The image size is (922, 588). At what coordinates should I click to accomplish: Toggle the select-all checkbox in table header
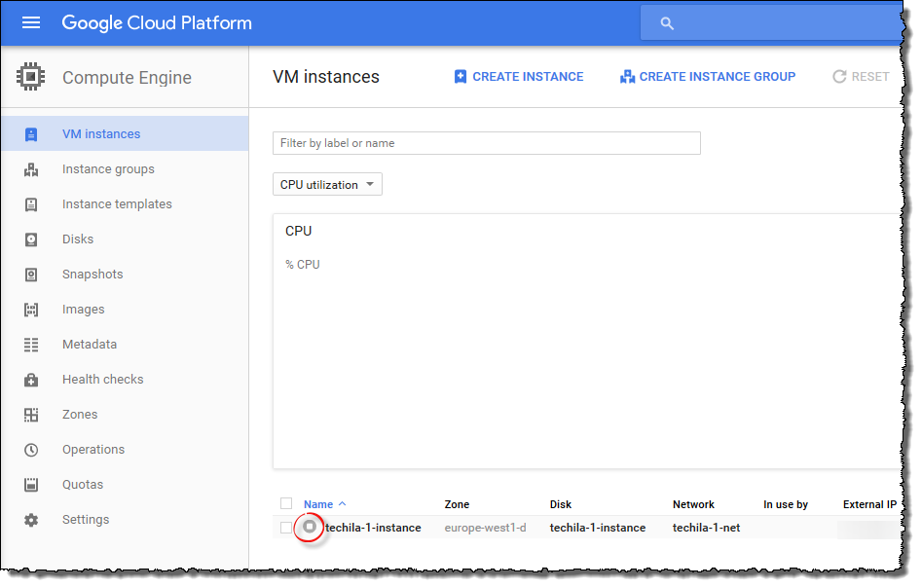point(286,503)
